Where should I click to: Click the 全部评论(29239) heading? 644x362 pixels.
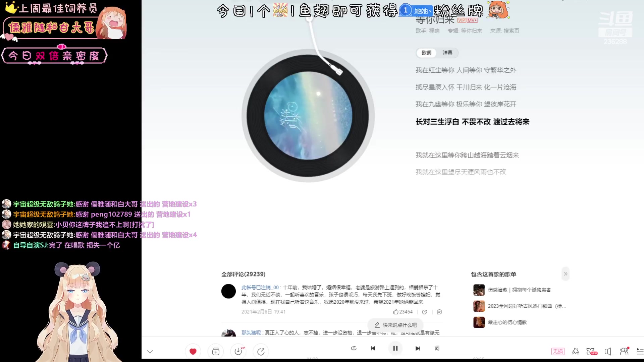coord(243,274)
